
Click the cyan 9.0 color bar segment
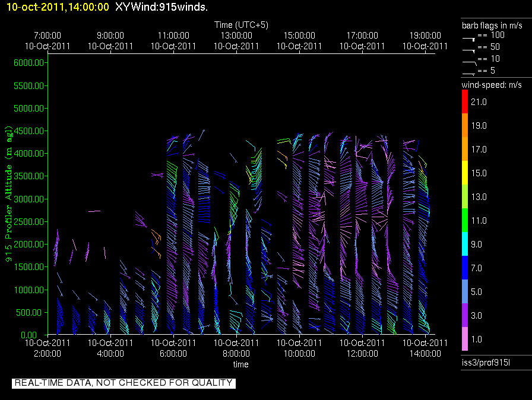coord(465,244)
